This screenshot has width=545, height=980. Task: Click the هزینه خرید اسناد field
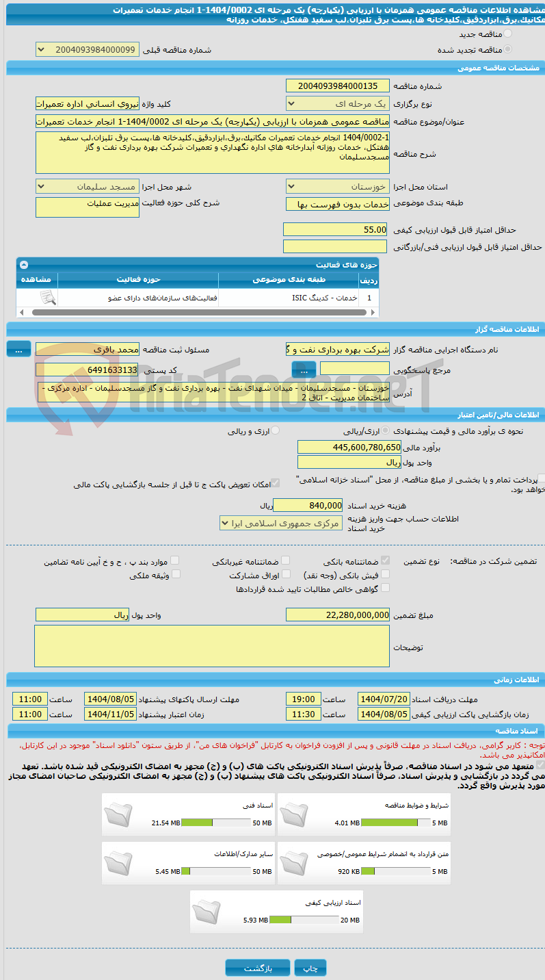click(308, 505)
